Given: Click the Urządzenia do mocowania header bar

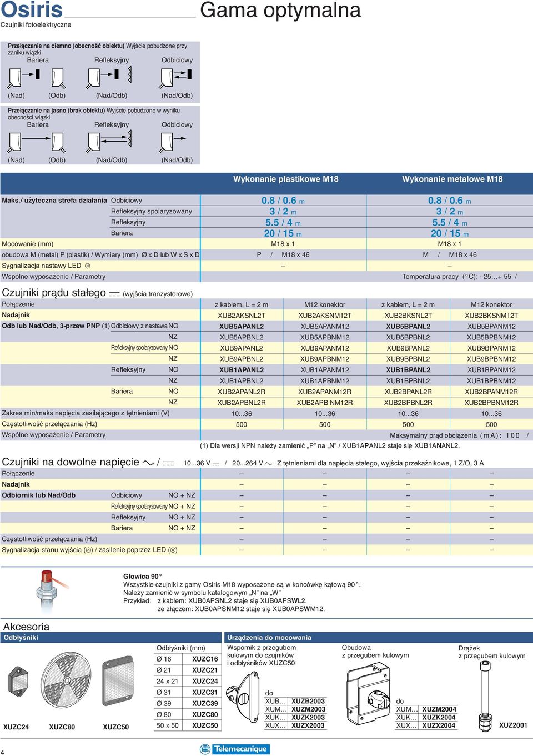Looking at the screenshot, I should click(x=379, y=638).
